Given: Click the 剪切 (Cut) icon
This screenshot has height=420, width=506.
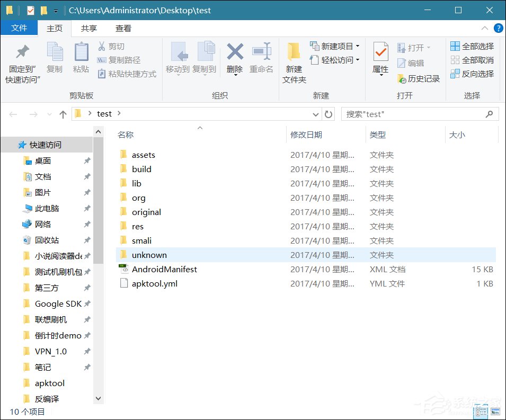Looking at the screenshot, I should 109,47.
